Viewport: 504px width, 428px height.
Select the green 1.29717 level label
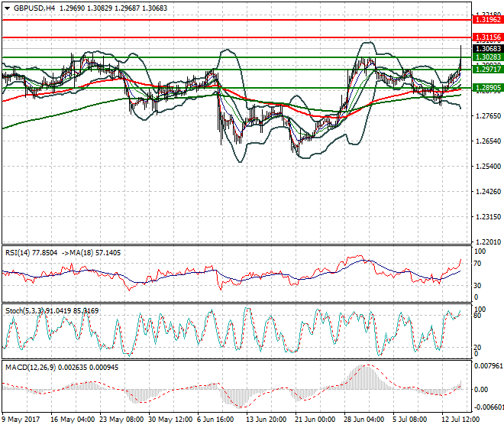488,69
